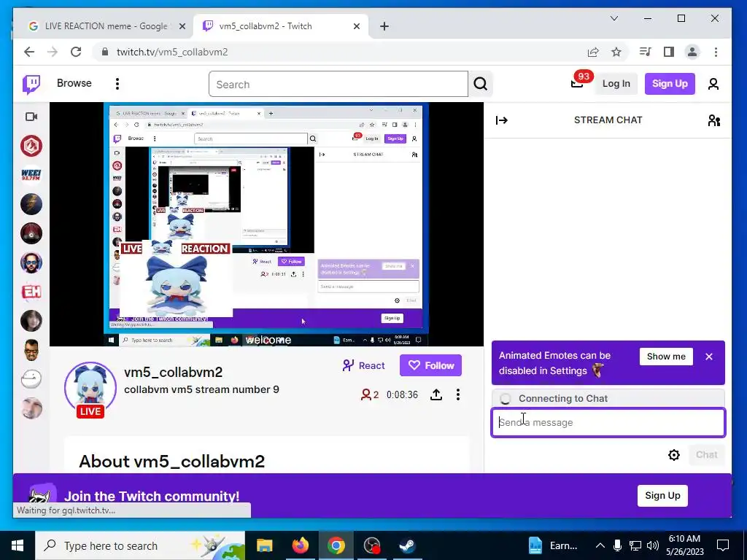Screen dimensions: 747x560
Task: Bookmark this page with the star icon
Action: click(x=616, y=52)
